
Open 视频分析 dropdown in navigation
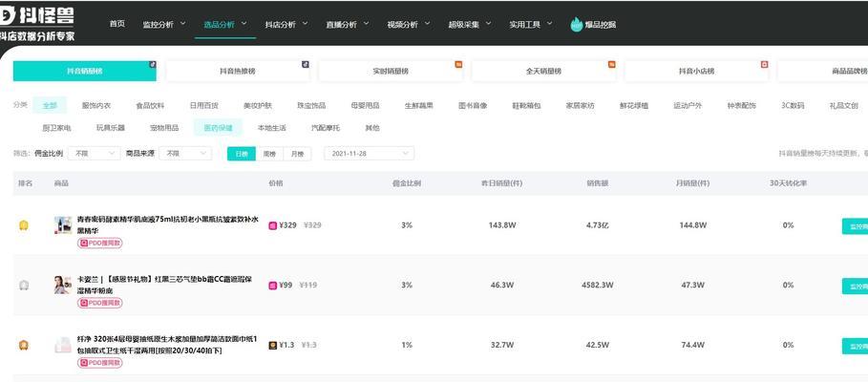coord(409,25)
